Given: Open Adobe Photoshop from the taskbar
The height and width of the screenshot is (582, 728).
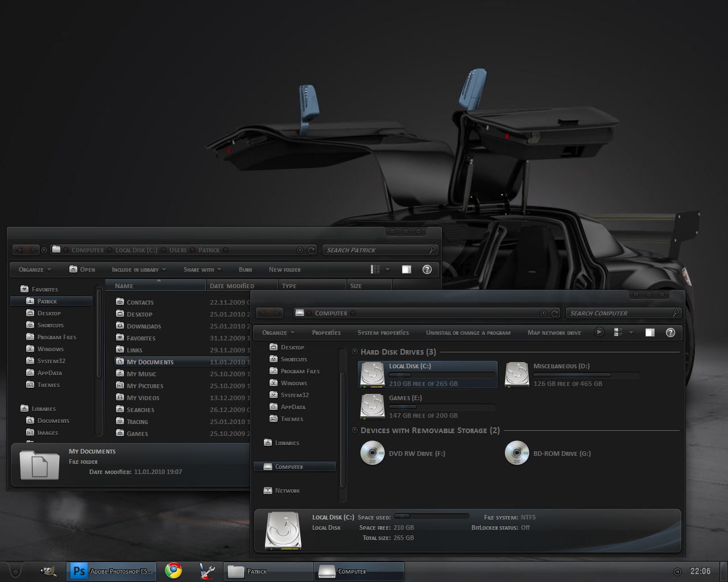Looking at the screenshot, I should click(111, 571).
